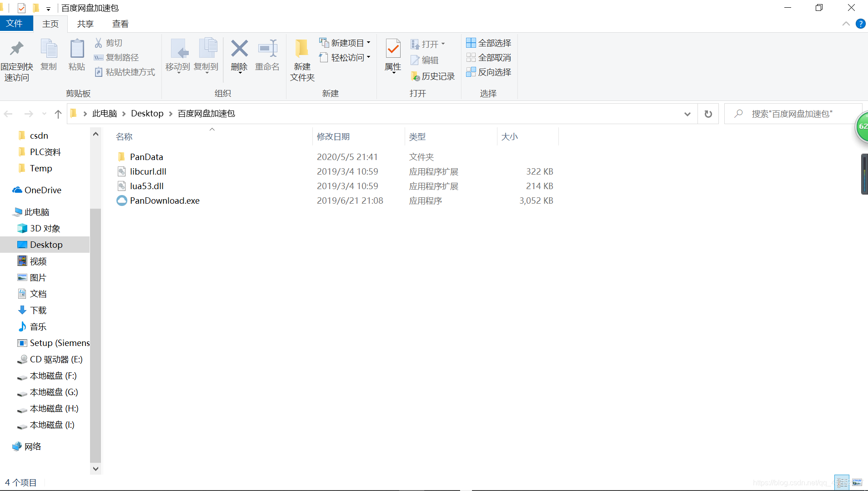Open the Temp folder in sidebar
Viewport: 868px width, 491px height.
(x=41, y=168)
